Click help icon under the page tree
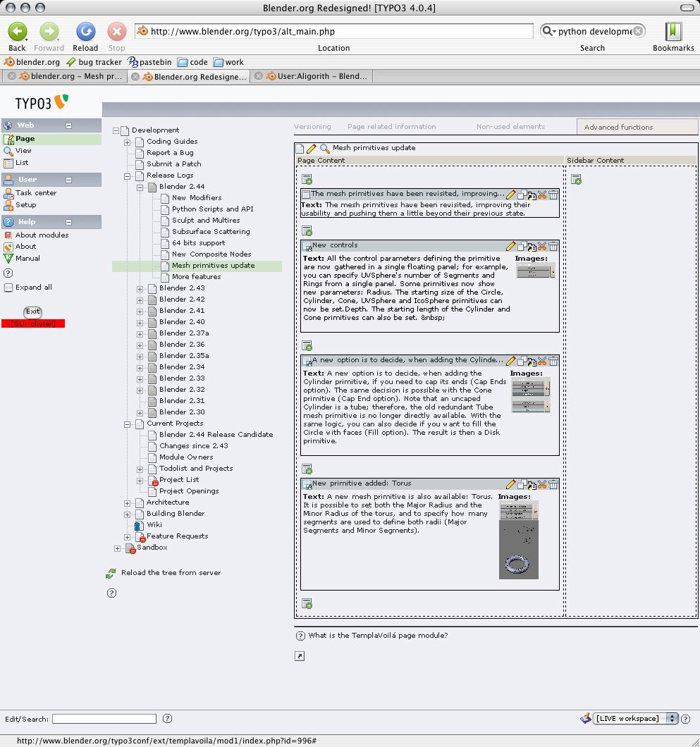The height and width of the screenshot is (747, 700). pos(111,593)
